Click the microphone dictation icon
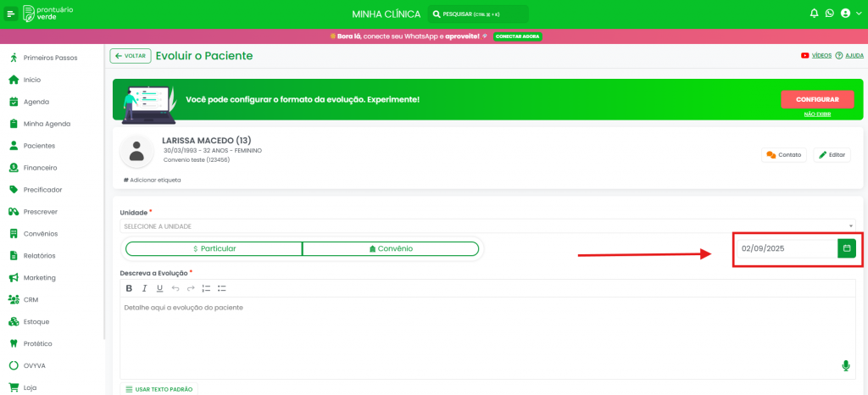The image size is (868, 395). 845,365
